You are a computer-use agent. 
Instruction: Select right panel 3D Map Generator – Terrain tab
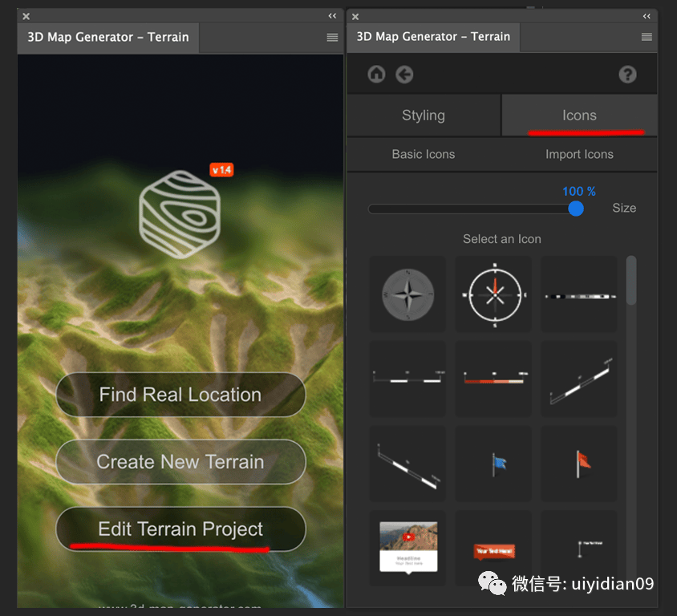click(x=433, y=37)
